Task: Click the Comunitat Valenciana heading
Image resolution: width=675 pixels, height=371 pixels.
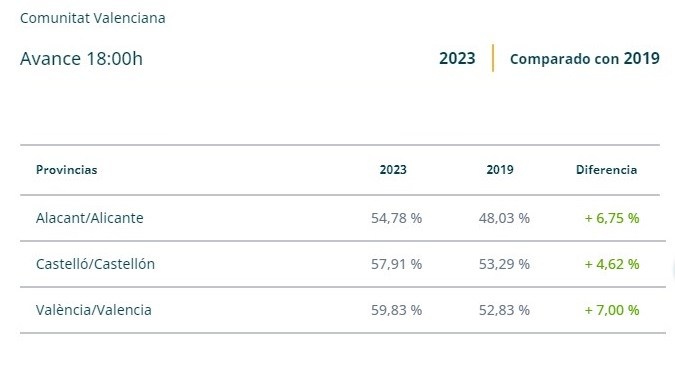Action: pyautogui.click(x=93, y=18)
